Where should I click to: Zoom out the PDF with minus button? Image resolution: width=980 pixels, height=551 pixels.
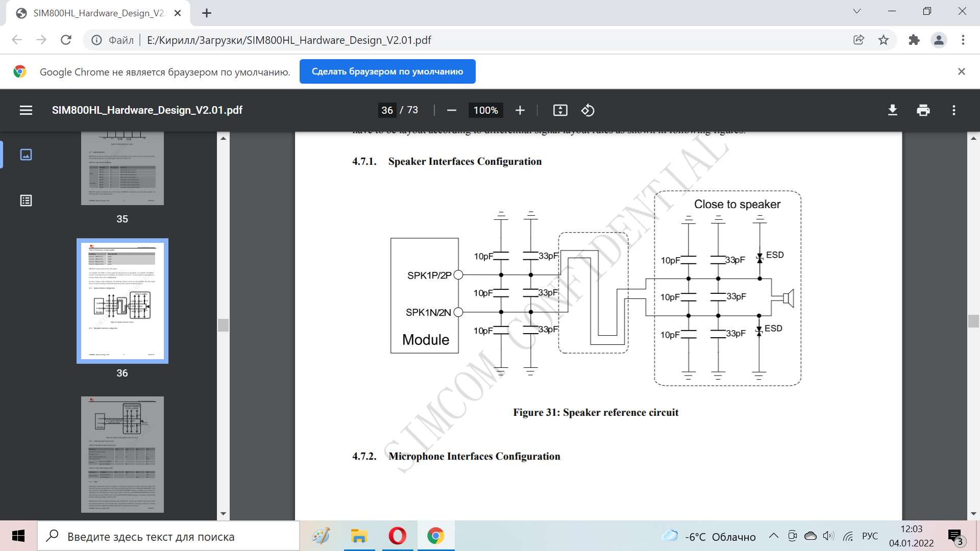coord(451,110)
